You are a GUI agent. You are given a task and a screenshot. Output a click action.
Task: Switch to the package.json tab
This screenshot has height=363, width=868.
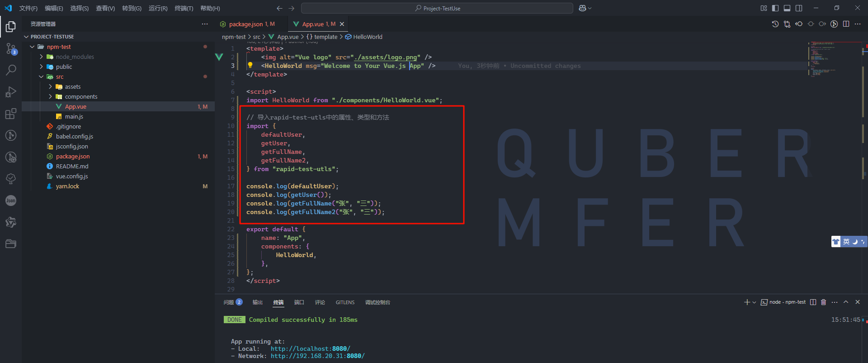point(246,24)
